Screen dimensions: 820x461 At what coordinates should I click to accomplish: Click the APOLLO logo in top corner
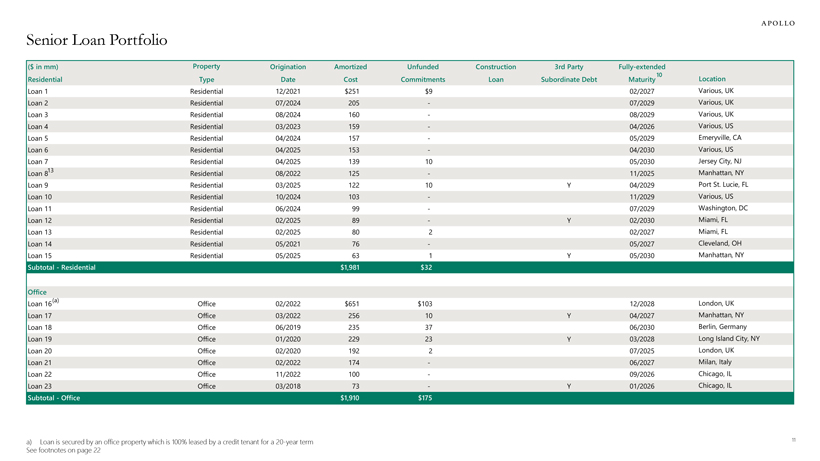(x=778, y=23)
